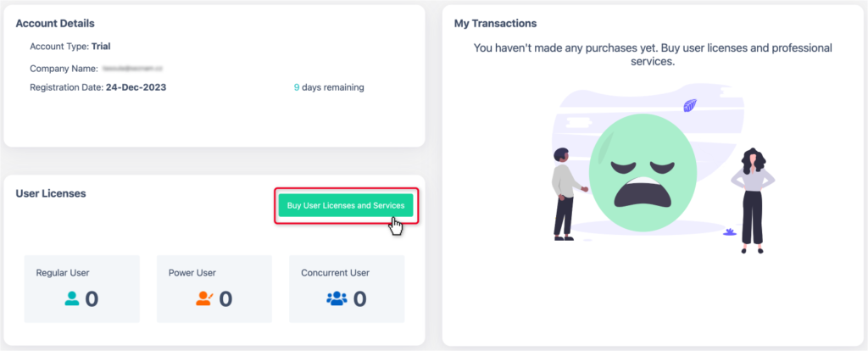Click the Buy User Licenses and Services button
The height and width of the screenshot is (351, 868).
pos(345,205)
